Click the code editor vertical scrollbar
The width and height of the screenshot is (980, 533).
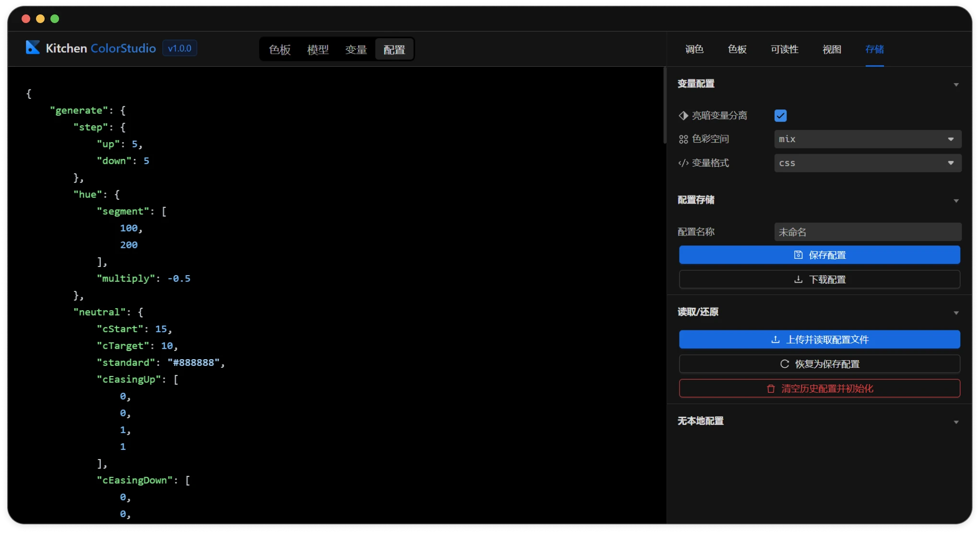pos(665,106)
